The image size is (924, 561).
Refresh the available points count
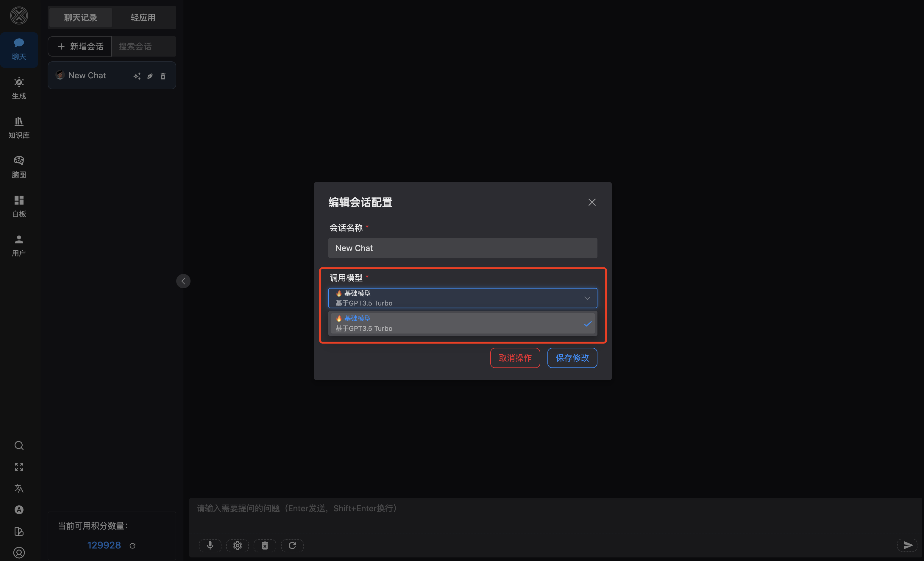(x=132, y=546)
